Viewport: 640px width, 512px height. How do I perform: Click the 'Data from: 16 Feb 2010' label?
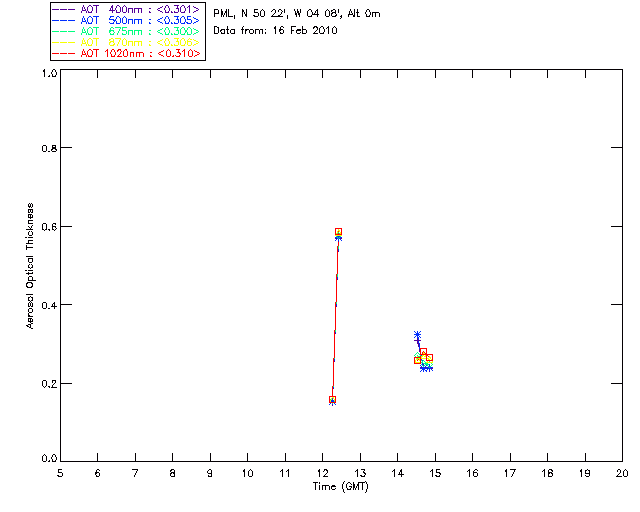point(276,31)
